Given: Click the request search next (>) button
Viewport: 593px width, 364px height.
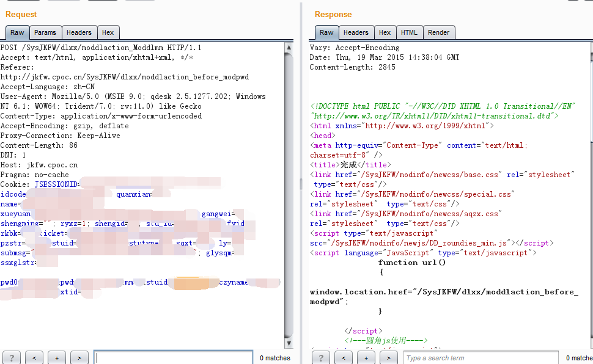Looking at the screenshot, I should point(79,357).
